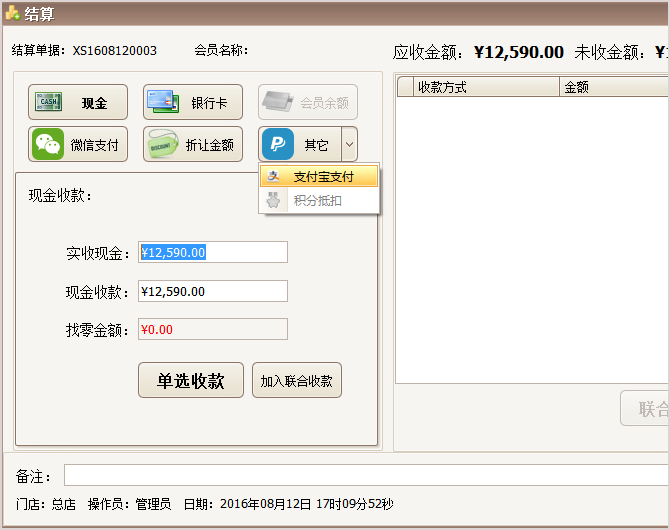Click the 收款方式 column header
This screenshot has width=670, height=530.
coord(487,87)
